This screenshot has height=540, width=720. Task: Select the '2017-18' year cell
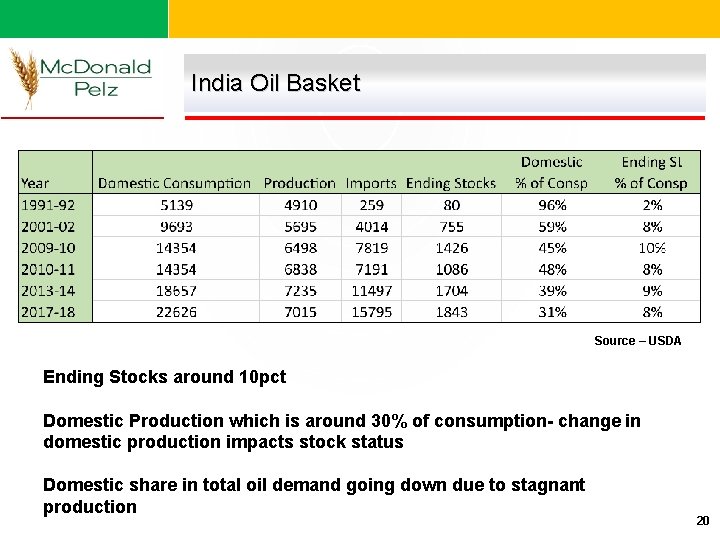point(48,312)
